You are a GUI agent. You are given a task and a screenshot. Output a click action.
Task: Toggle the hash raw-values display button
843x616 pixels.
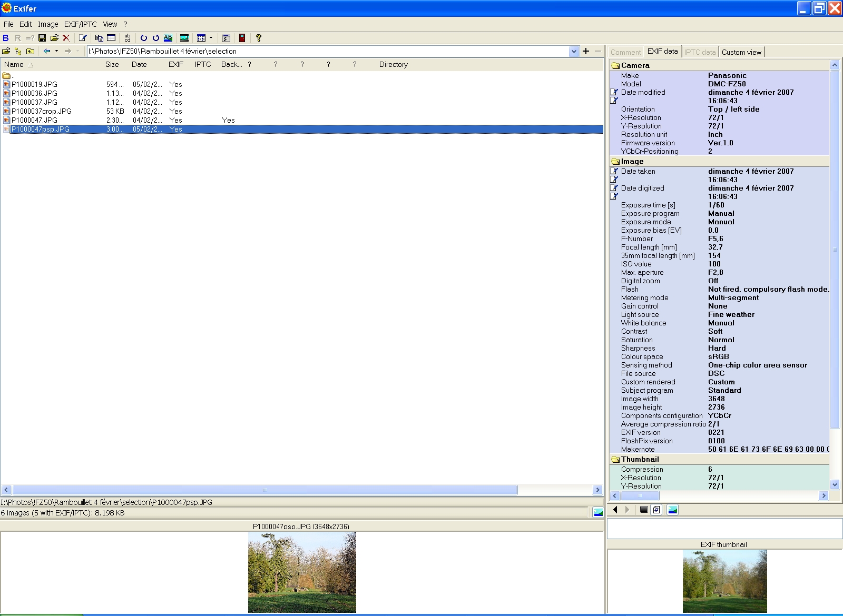click(656, 510)
